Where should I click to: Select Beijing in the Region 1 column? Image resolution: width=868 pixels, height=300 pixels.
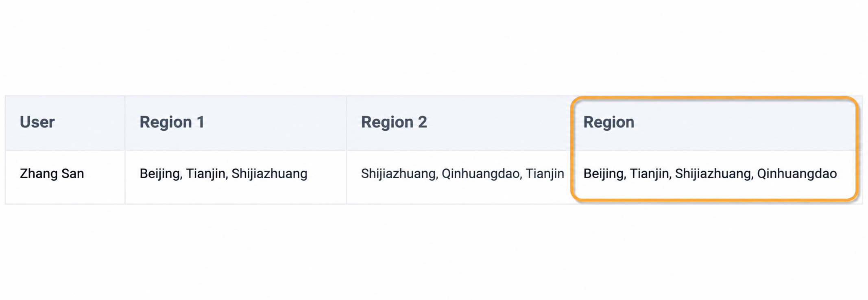coord(159,174)
